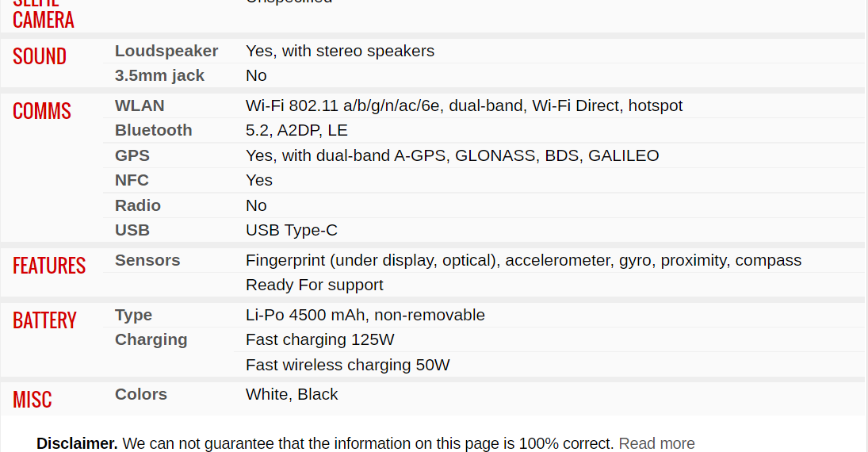Open the battery Type label

tap(133, 315)
